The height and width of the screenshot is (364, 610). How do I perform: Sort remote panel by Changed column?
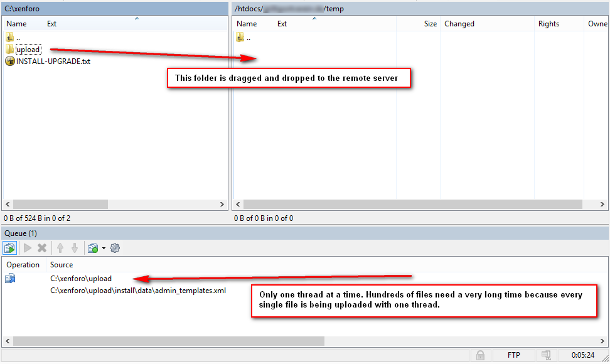tap(459, 24)
